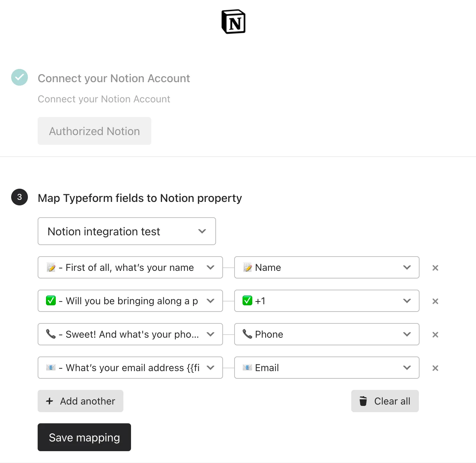Click the Save mapping button
476x463 pixels.
[84, 437]
